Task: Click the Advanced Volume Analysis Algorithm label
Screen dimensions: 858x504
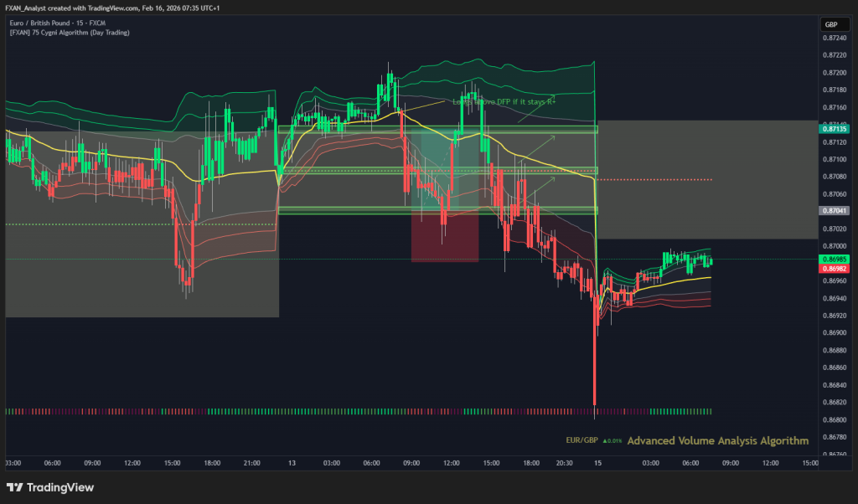Action: 717,440
